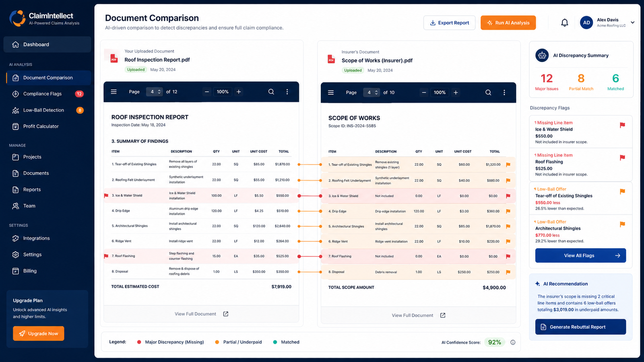This screenshot has height=362, width=644.
Task: Open hamburger menu of insurer's document viewer
Action: pyautogui.click(x=331, y=93)
